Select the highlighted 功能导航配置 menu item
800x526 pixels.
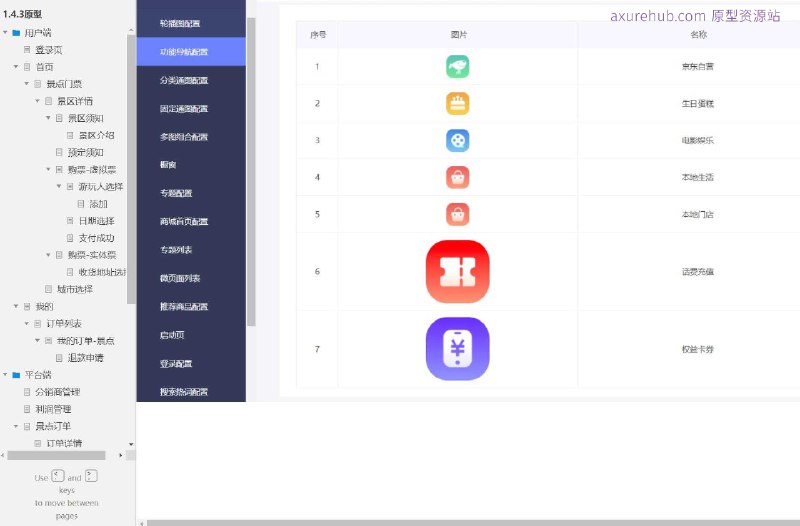coord(191,52)
